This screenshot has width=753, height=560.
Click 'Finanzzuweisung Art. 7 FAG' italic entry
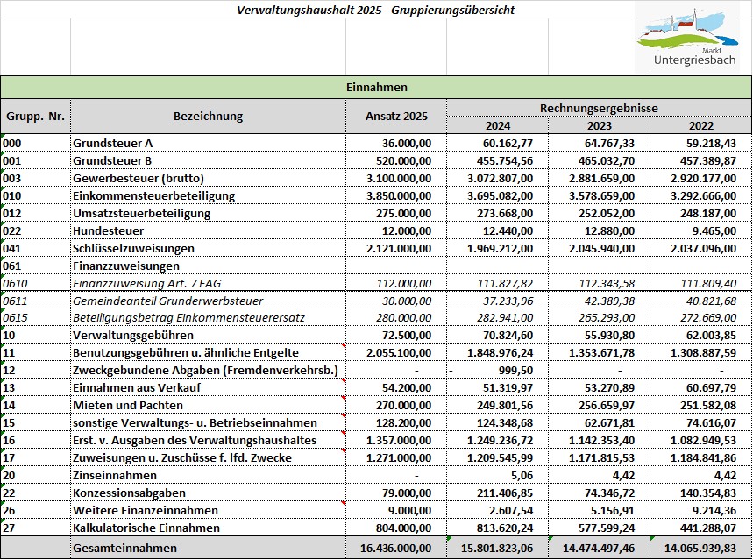coord(147,283)
